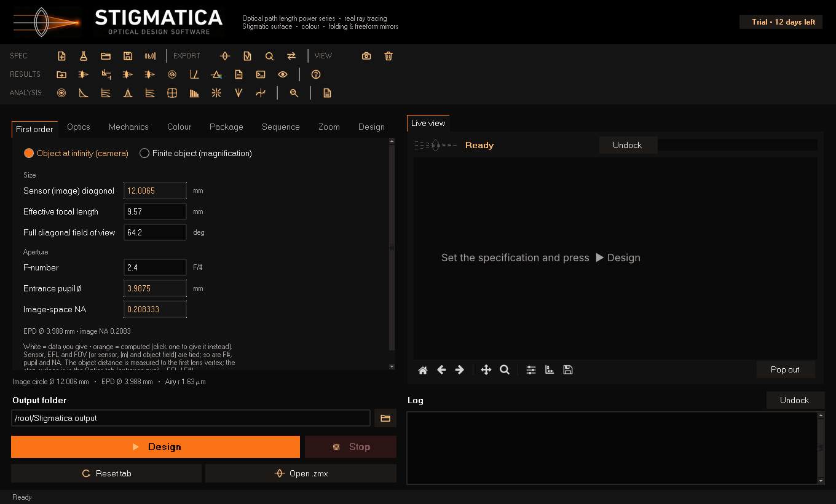Click the Reset tab button
The image size is (836, 504).
pyautogui.click(x=106, y=473)
